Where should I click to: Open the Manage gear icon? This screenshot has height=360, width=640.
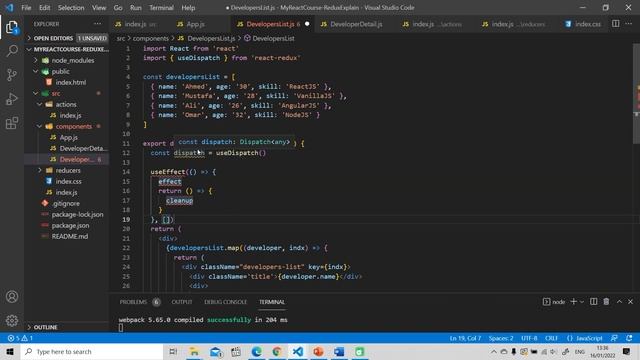click(12, 320)
